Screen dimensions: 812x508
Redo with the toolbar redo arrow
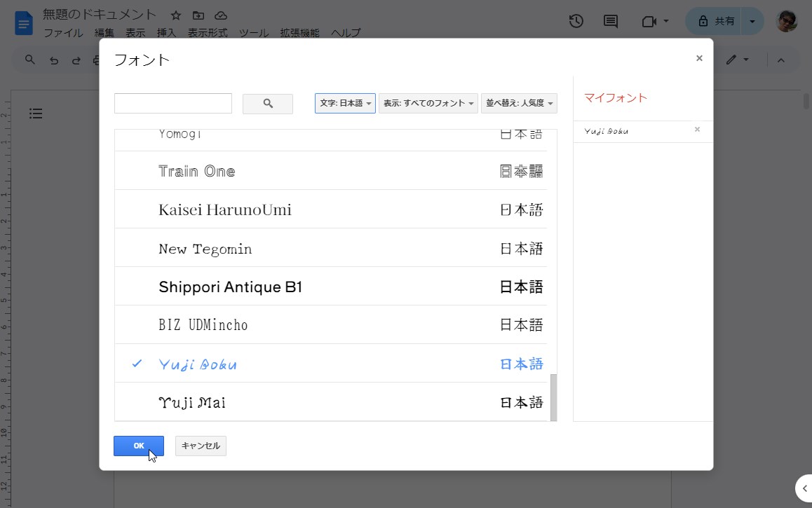point(76,60)
